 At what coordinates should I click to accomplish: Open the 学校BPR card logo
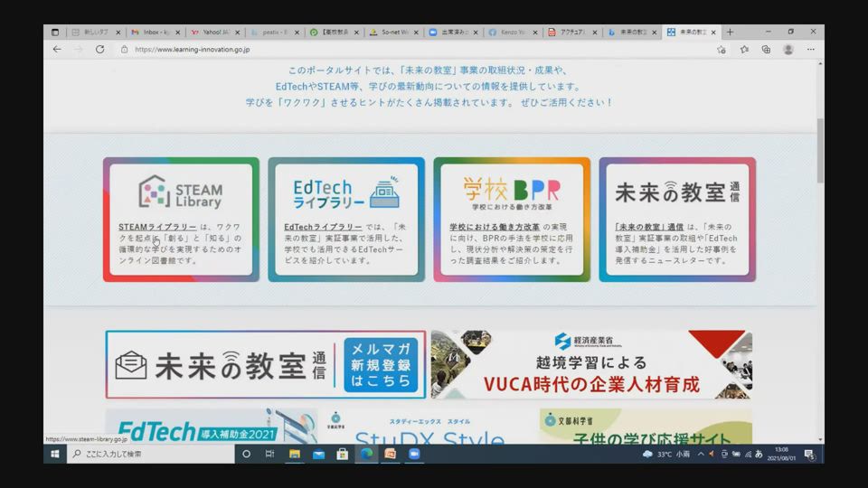pyautogui.click(x=511, y=192)
